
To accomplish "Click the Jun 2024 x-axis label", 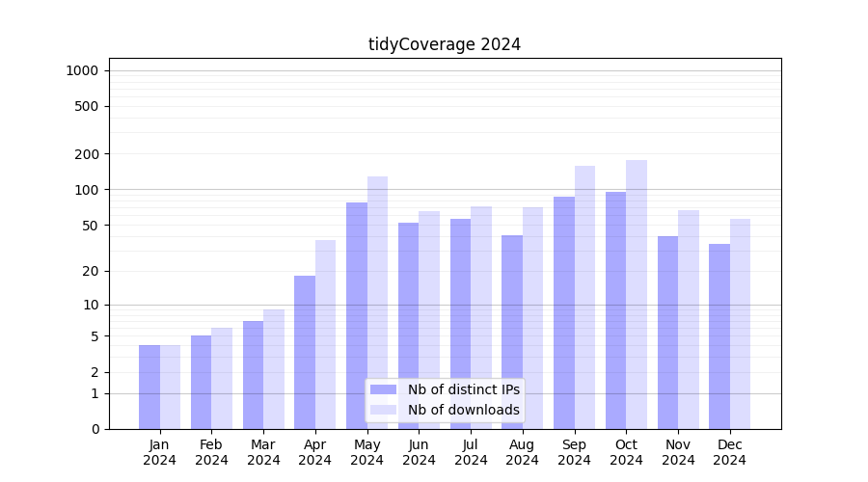I will tap(419, 452).
